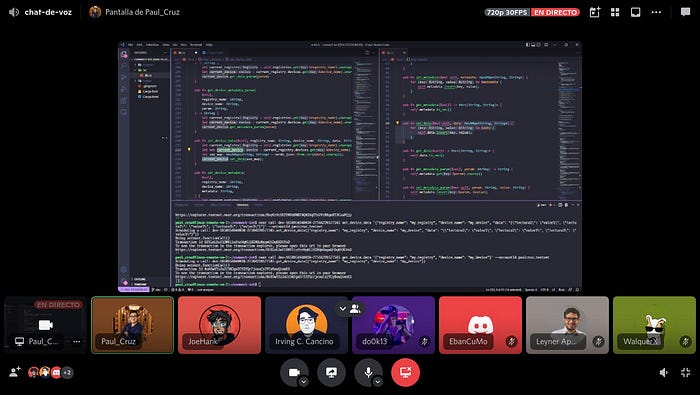Click Paul_Cruz avatar in the top bar
700x395 pixels.
(95, 12)
